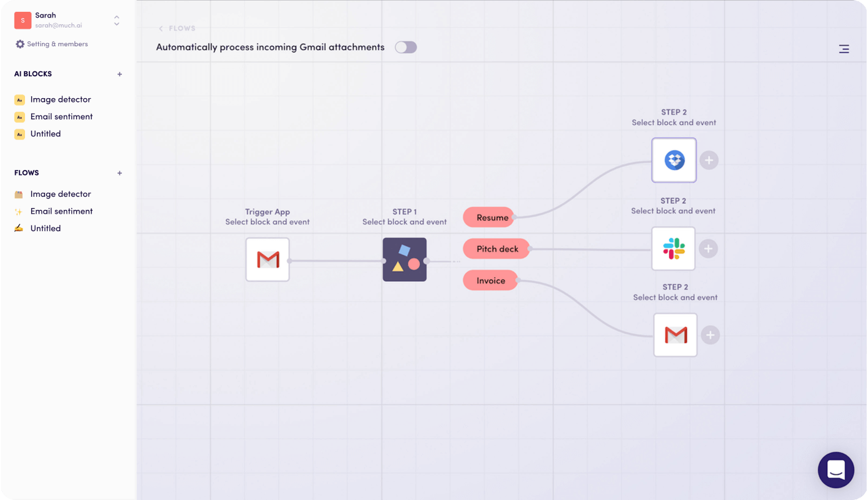This screenshot has height=500, width=868.
Task: Go back to the FLOWS list
Action: pyautogui.click(x=177, y=28)
